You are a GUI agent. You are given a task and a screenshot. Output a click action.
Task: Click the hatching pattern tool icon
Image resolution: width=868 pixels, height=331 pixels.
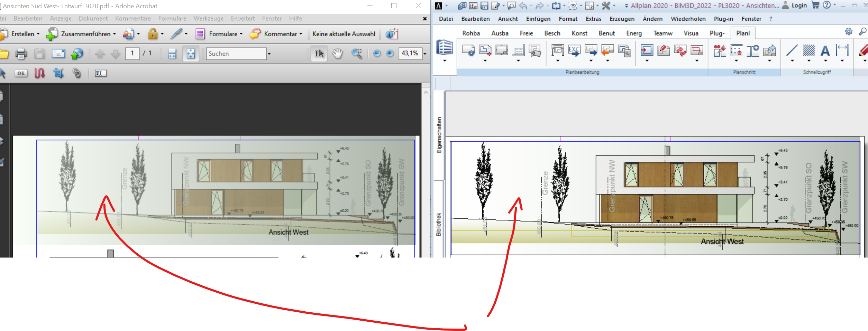click(809, 51)
